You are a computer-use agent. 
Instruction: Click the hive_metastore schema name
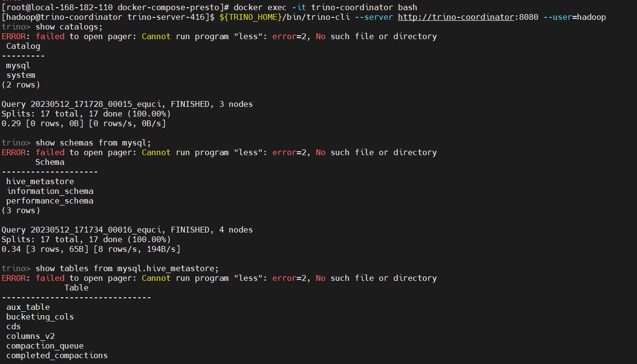tap(40, 181)
